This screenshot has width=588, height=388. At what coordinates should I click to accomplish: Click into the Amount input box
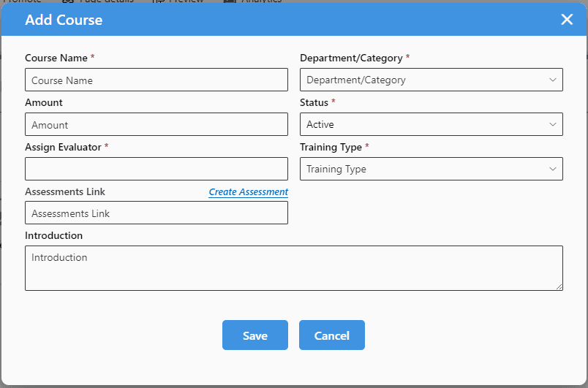[x=156, y=125]
